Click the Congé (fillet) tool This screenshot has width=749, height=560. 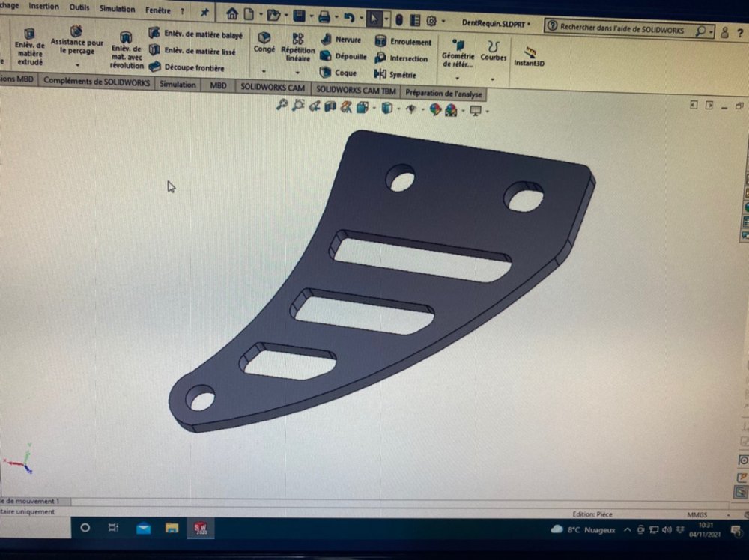264,42
